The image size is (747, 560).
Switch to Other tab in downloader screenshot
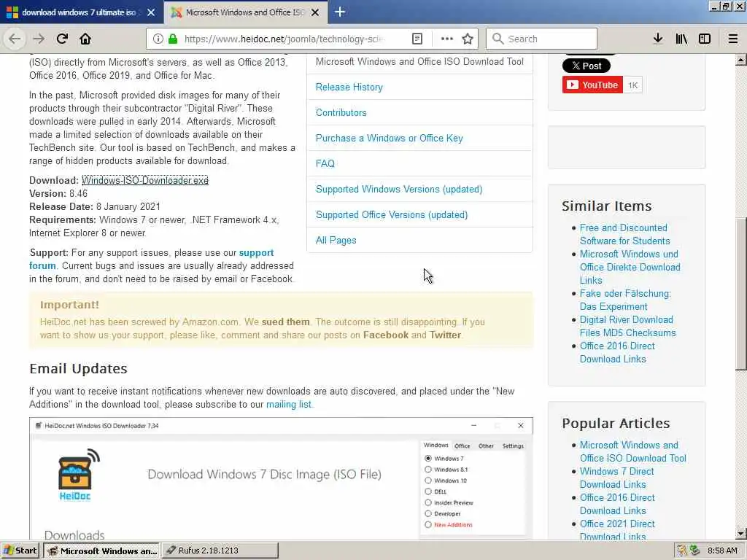point(486,446)
